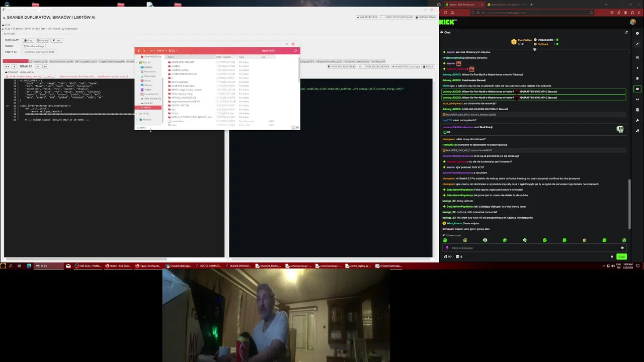Bookmark the page with star icon
The width and height of the screenshot is (644, 362).
coord(591,13)
